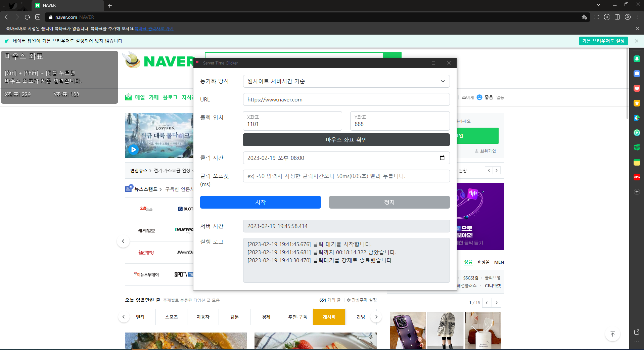Open the green web toon sidebar icon
The width and height of the screenshot is (644, 350).
(x=637, y=147)
